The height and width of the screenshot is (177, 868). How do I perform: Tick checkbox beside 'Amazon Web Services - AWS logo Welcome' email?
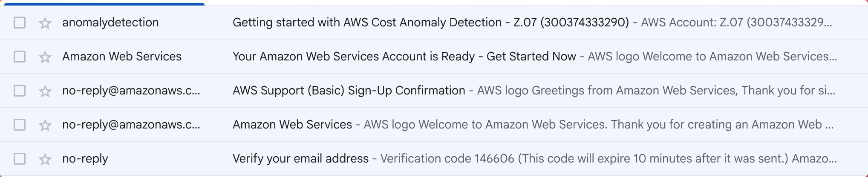point(20,125)
